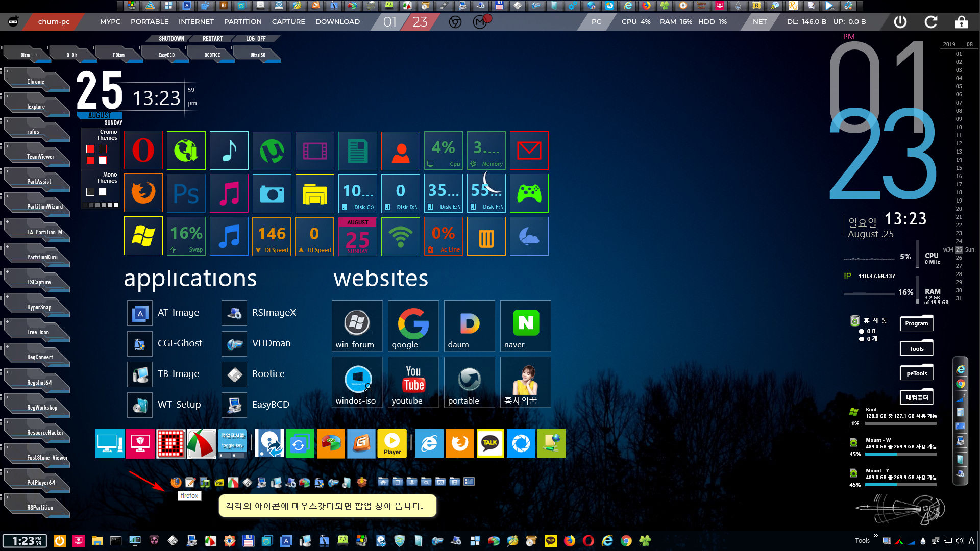The image size is (980, 551).
Task: Open the yellow folder tile
Action: 315,193
